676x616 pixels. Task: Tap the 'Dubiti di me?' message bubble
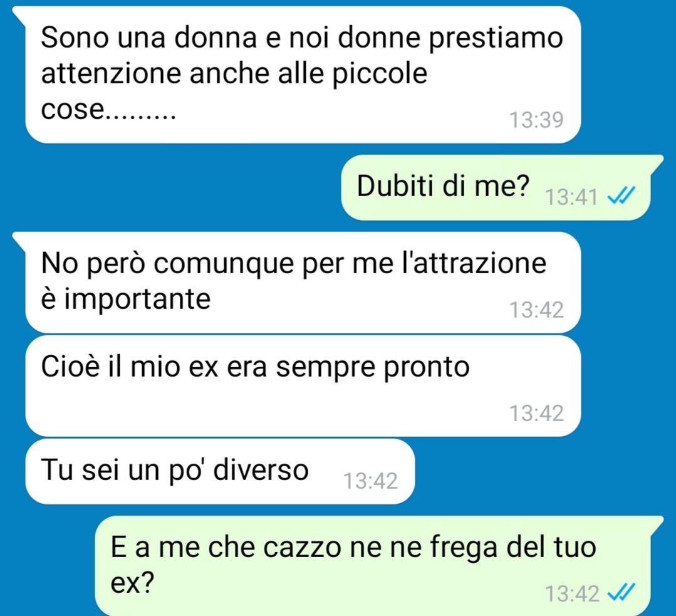pyautogui.click(x=496, y=187)
